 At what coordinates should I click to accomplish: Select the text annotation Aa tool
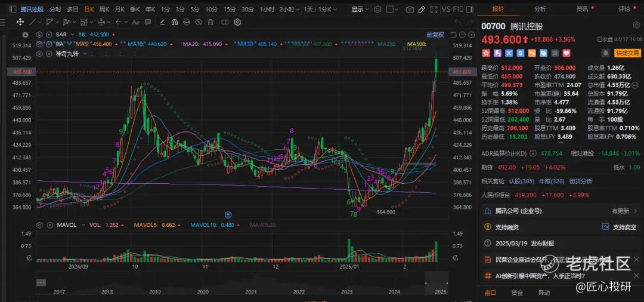[x=136, y=22]
